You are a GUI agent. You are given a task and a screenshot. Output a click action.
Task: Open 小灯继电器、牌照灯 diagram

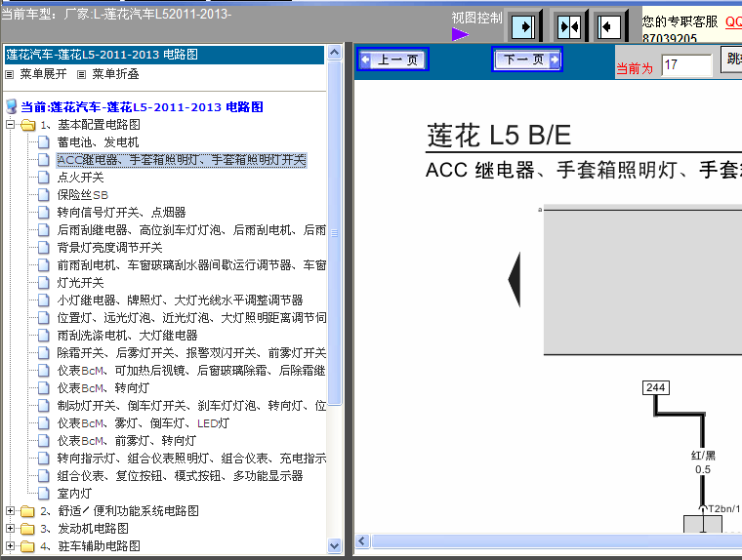[180, 300]
